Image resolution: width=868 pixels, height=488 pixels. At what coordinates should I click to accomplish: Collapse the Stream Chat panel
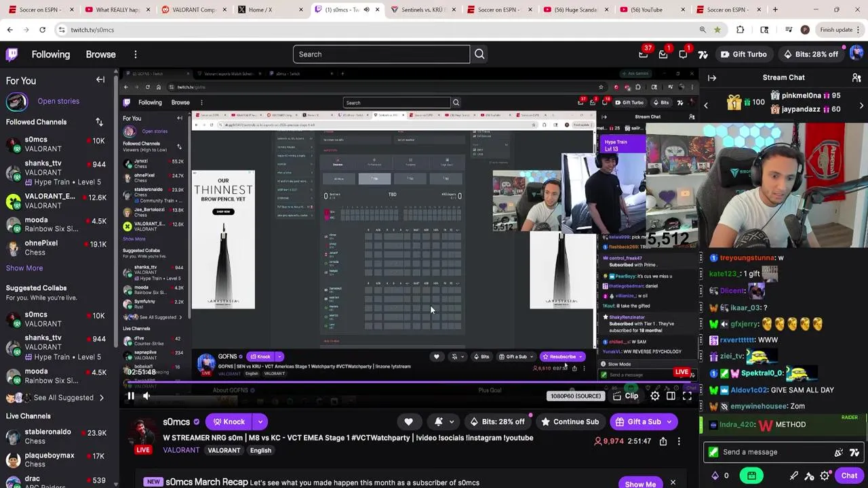pos(712,78)
